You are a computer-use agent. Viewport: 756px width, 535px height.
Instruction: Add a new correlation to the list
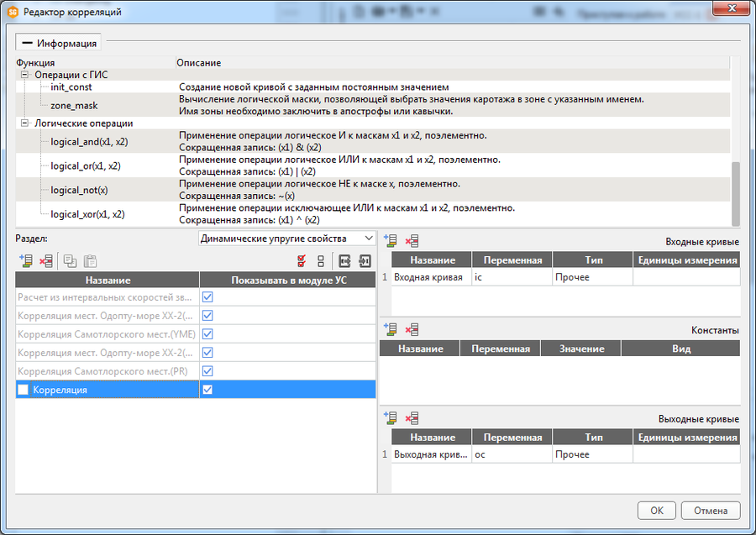tap(24, 261)
